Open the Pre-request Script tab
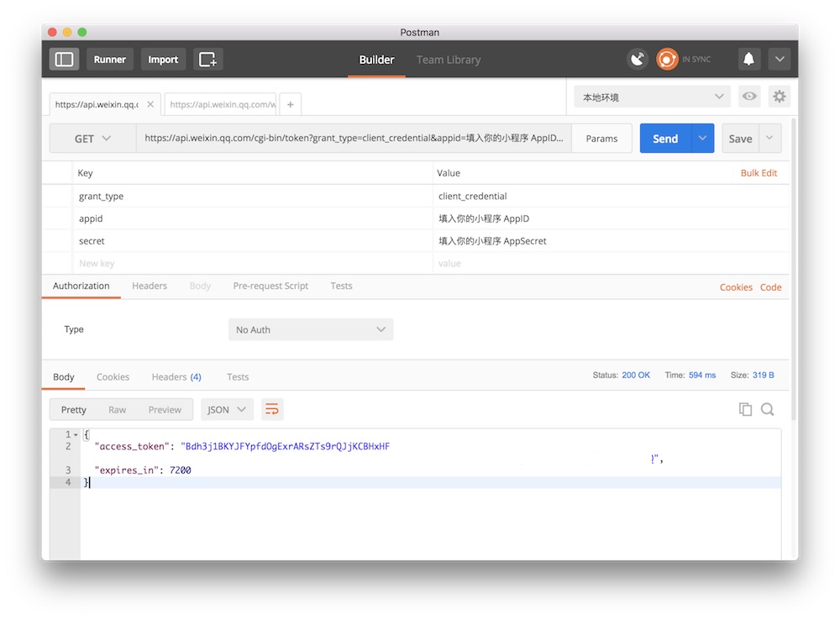This screenshot has height=620, width=840. 270,286
